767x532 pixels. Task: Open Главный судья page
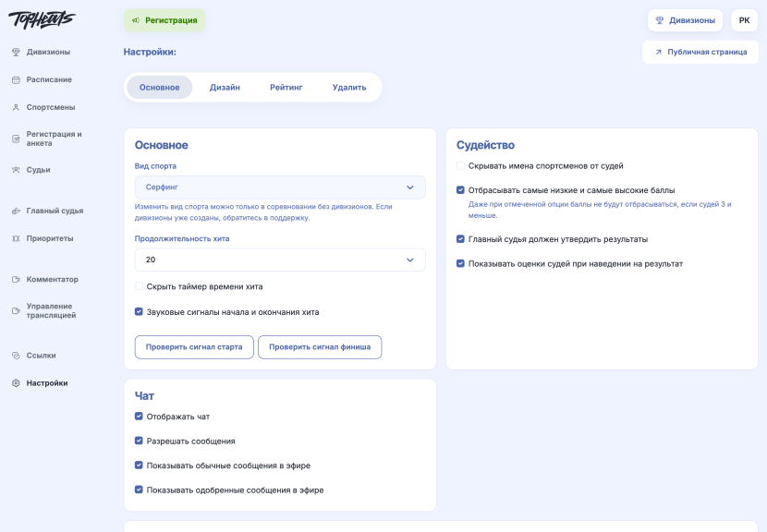[55, 212]
